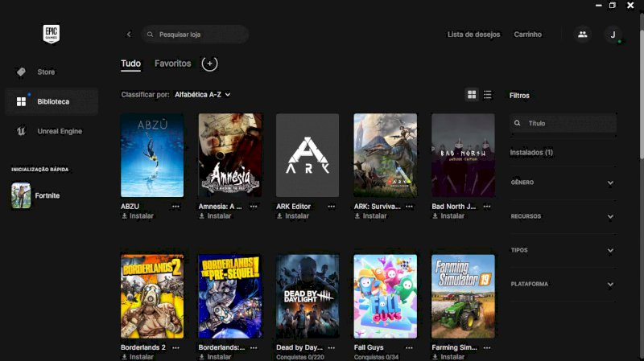Open the friends list icon
The height and width of the screenshot is (361, 644).
pyautogui.click(x=582, y=35)
